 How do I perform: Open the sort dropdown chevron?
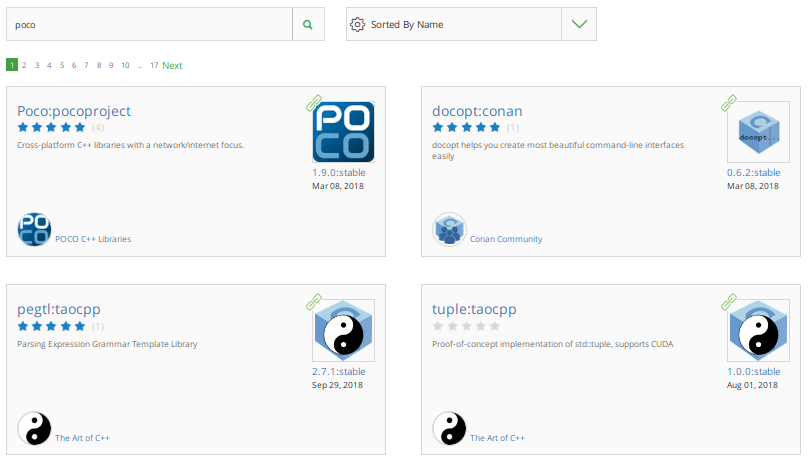tap(579, 24)
